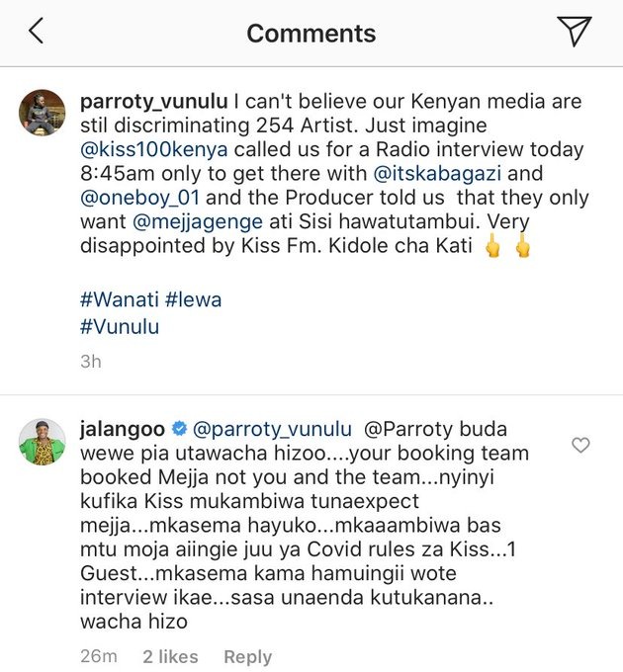Open the #Vunulu hashtag
623x672 pixels.
tap(120, 326)
